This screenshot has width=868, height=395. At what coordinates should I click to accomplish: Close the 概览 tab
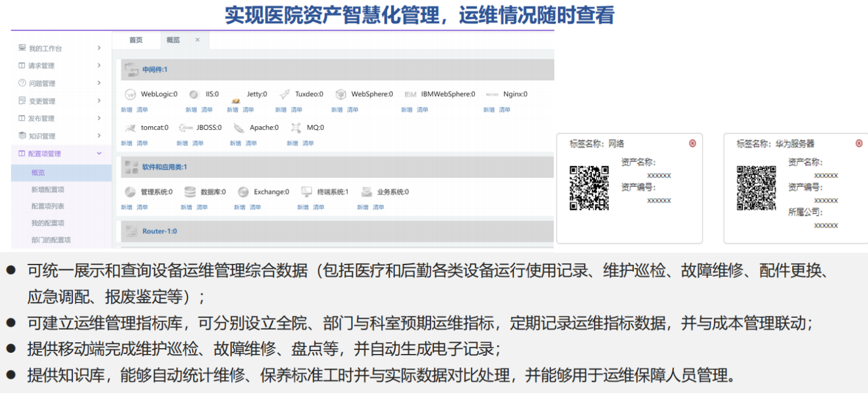(x=197, y=40)
